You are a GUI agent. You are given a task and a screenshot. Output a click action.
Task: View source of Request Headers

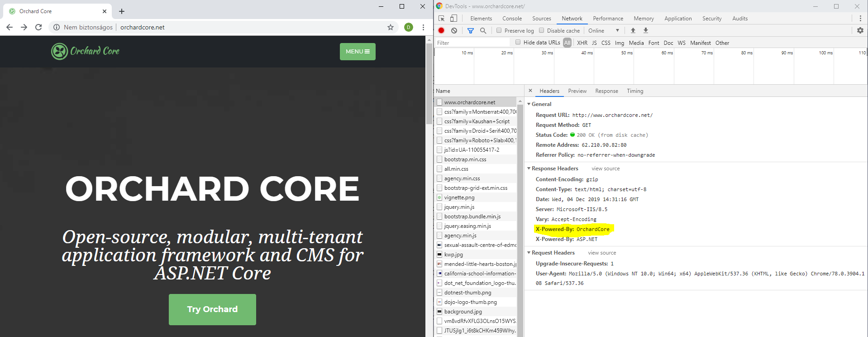pos(602,253)
